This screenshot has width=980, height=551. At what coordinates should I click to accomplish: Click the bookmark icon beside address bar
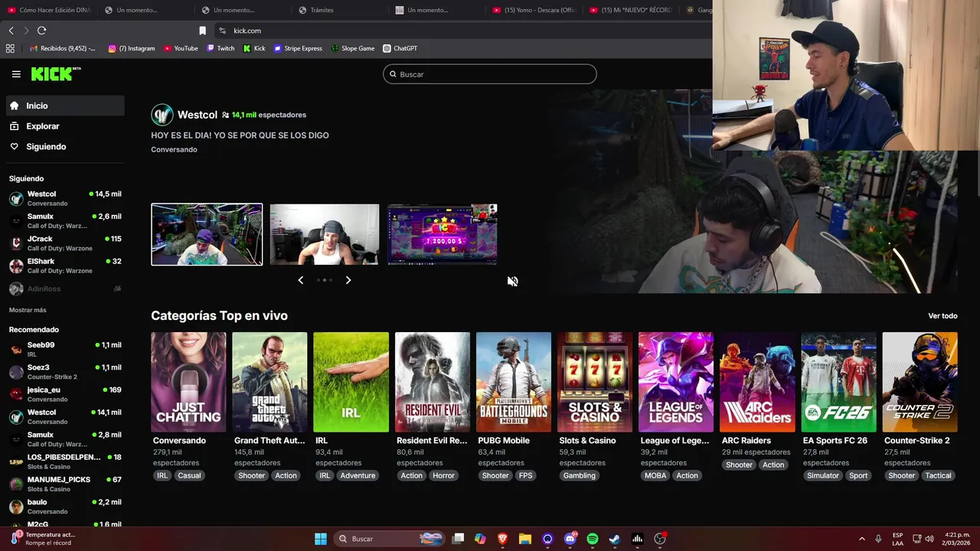202,31
